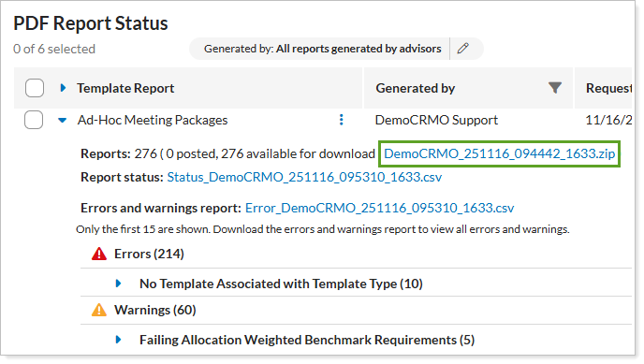Click the DemoCRMO Support cell

(436, 120)
